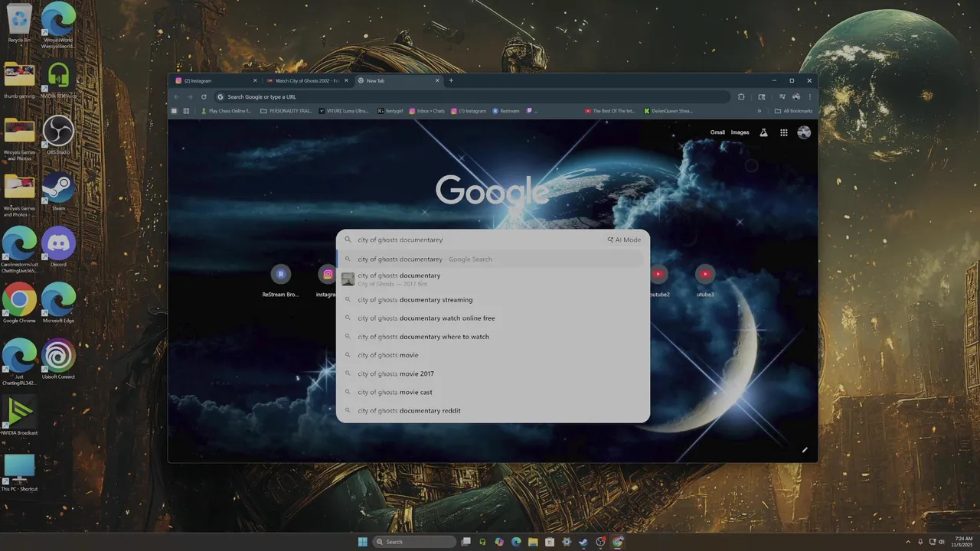Open Chrome's three-dot menu
Screen dimensions: 980x551
pos(809,96)
